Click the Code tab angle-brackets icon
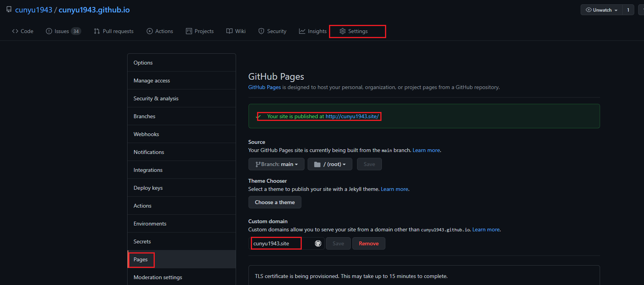Viewport: 644px width, 285px height. point(15,31)
